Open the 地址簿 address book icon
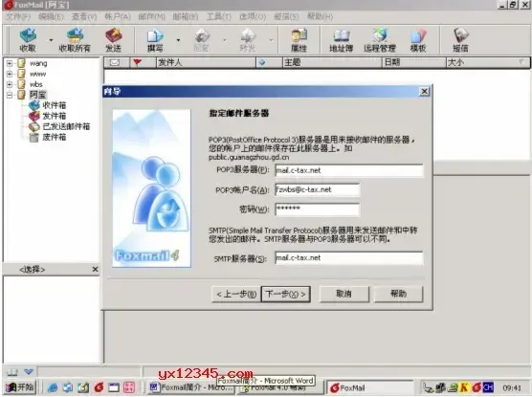Screen dimensions: 532x397 [342, 40]
